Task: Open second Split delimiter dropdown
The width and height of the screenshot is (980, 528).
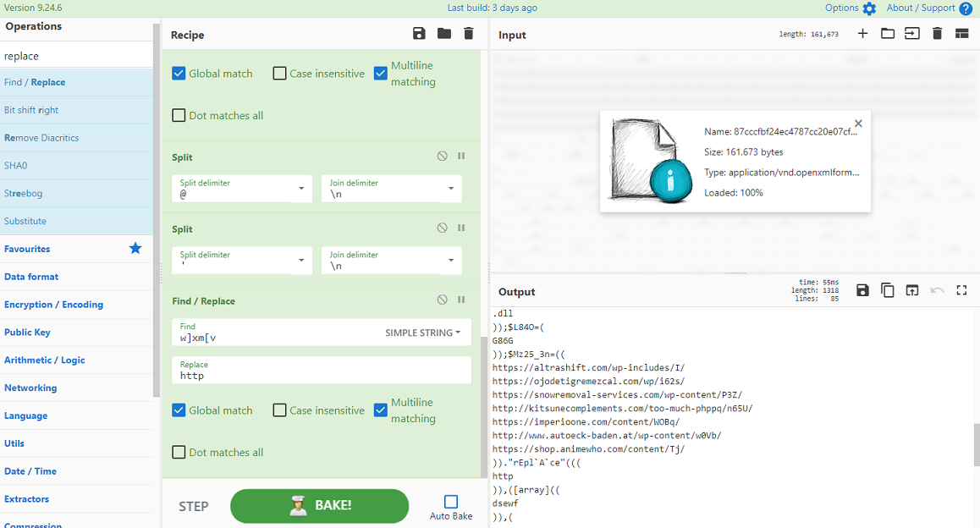Action: click(x=301, y=261)
